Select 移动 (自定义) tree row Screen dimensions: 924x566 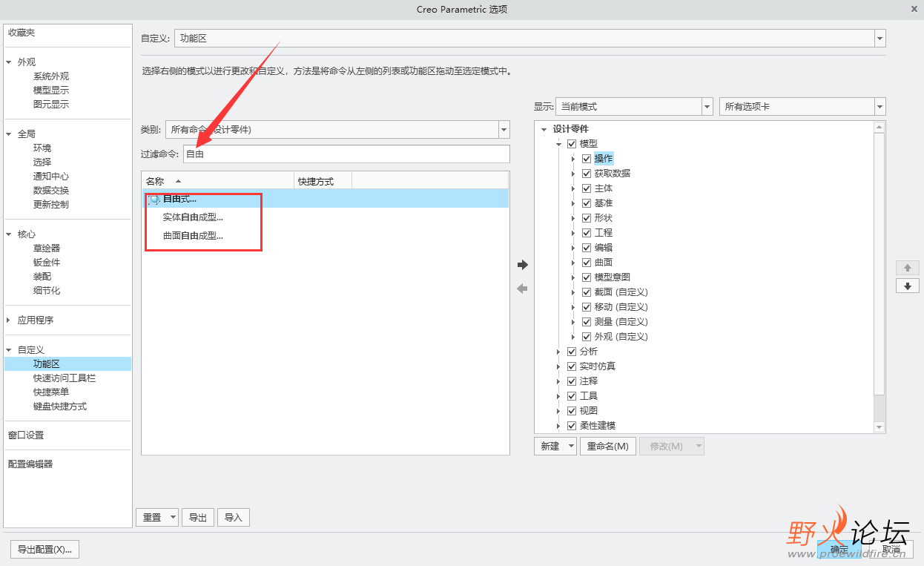[621, 307]
